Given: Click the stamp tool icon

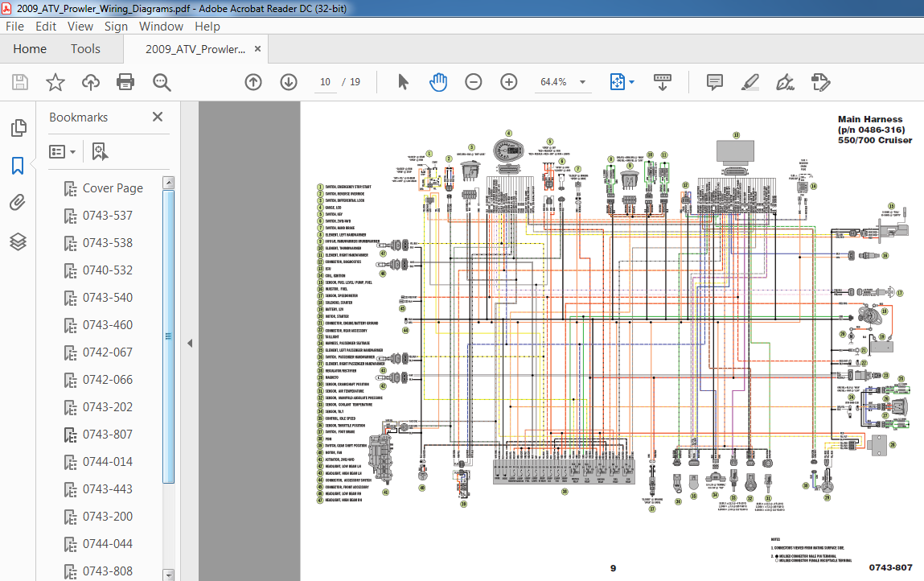Looking at the screenshot, I should pos(821,82).
